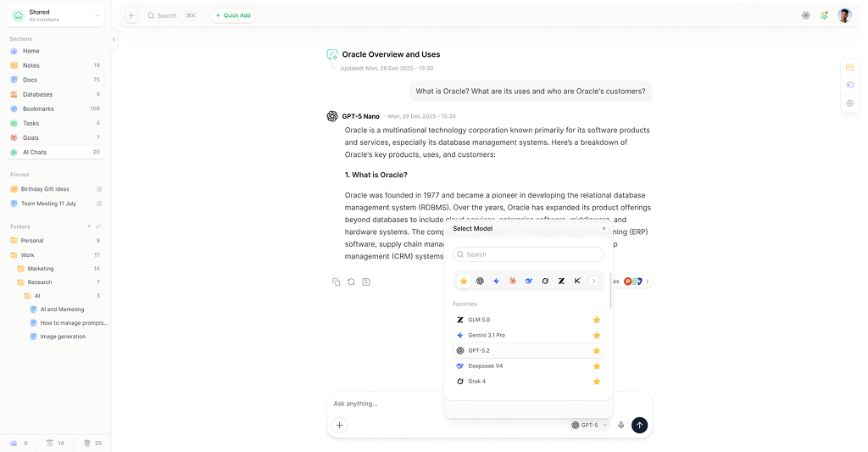Unfavorite GLM 5.0 with its star

[x=596, y=321]
